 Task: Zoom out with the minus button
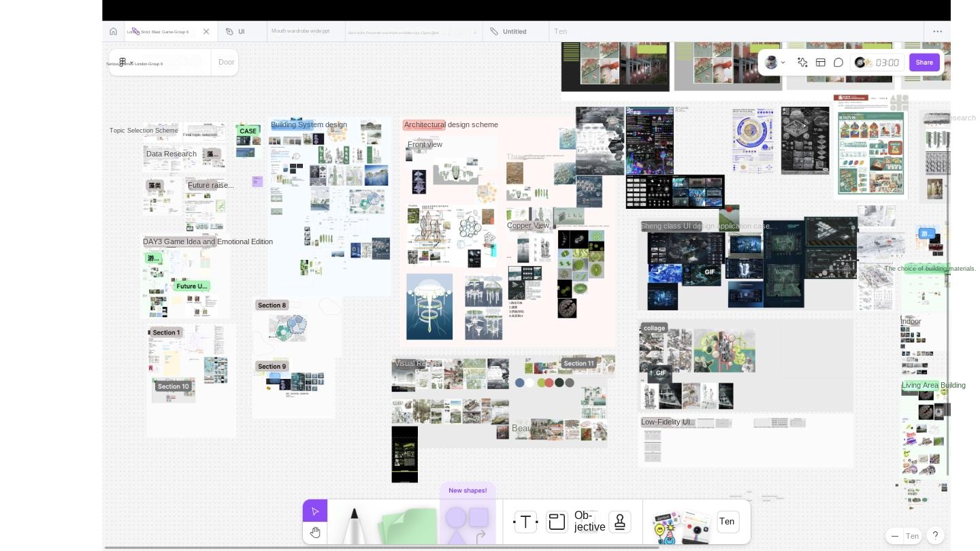pyautogui.click(x=895, y=536)
